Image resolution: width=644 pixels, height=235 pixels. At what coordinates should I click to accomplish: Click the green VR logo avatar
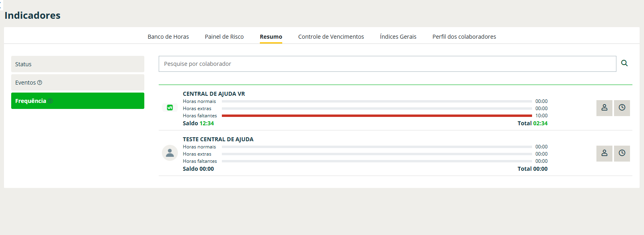click(170, 108)
